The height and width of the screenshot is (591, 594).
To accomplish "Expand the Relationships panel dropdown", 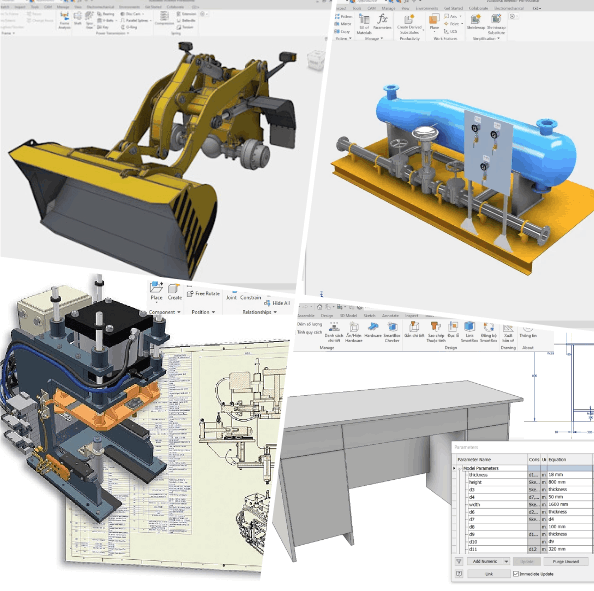I will tap(275, 312).
